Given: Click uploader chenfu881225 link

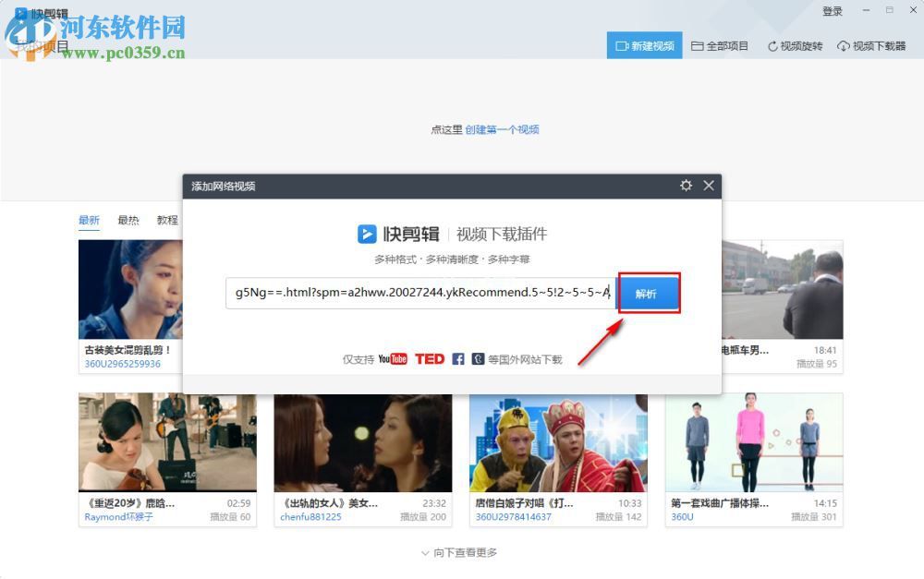Looking at the screenshot, I should (310, 517).
